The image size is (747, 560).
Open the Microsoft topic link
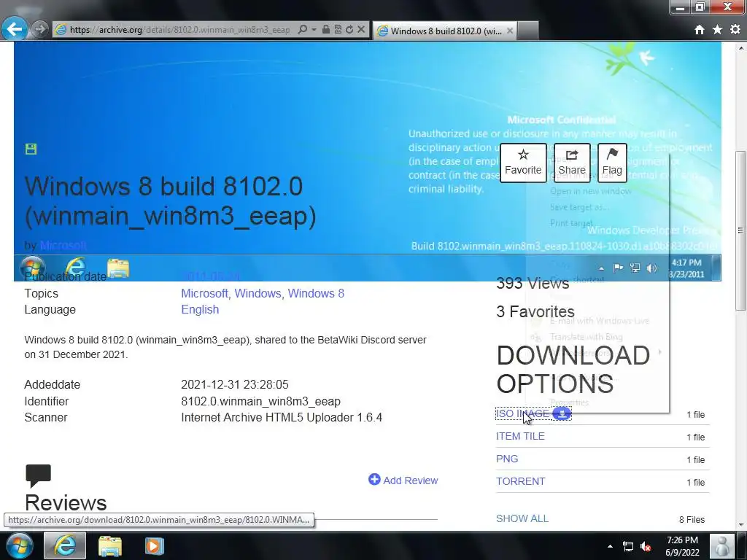click(204, 293)
